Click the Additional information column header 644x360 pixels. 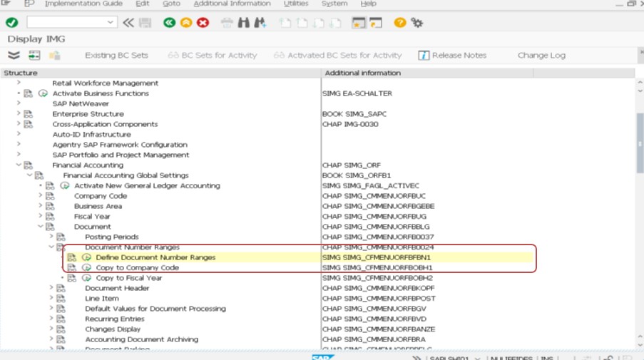coord(427,73)
